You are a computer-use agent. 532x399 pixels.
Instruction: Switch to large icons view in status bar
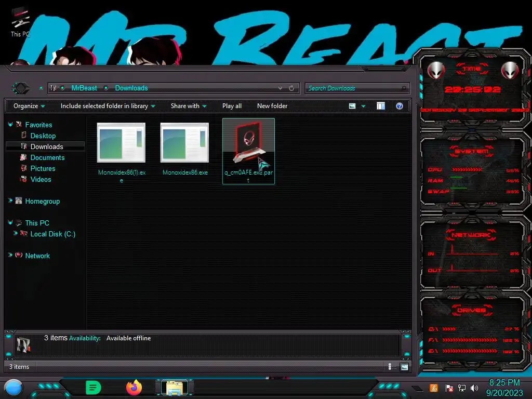[x=404, y=367]
